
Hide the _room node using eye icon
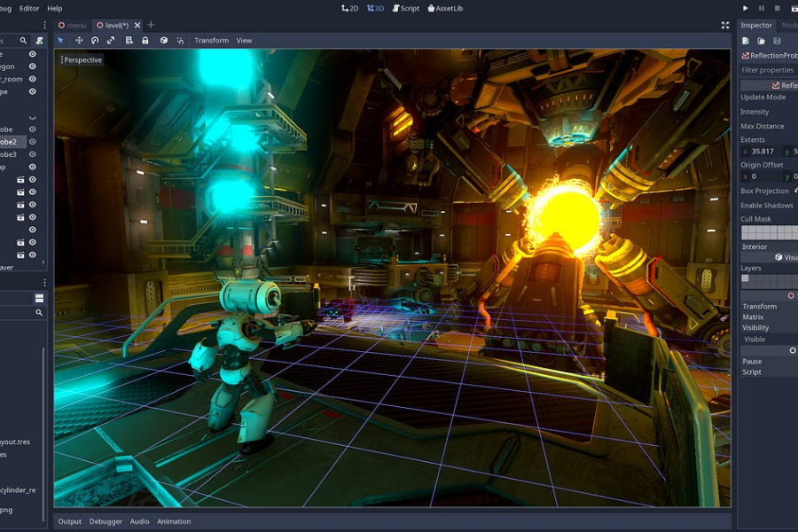[32, 79]
